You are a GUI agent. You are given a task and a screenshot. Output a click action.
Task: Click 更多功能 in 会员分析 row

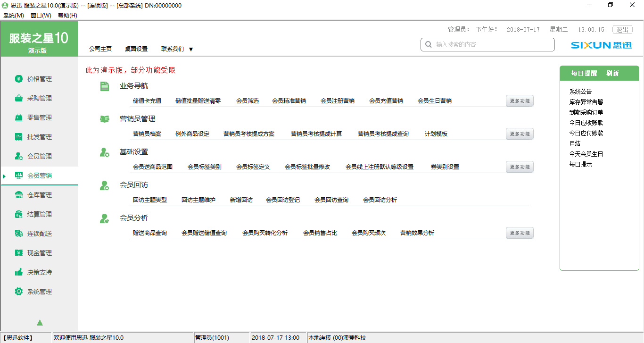pos(520,233)
